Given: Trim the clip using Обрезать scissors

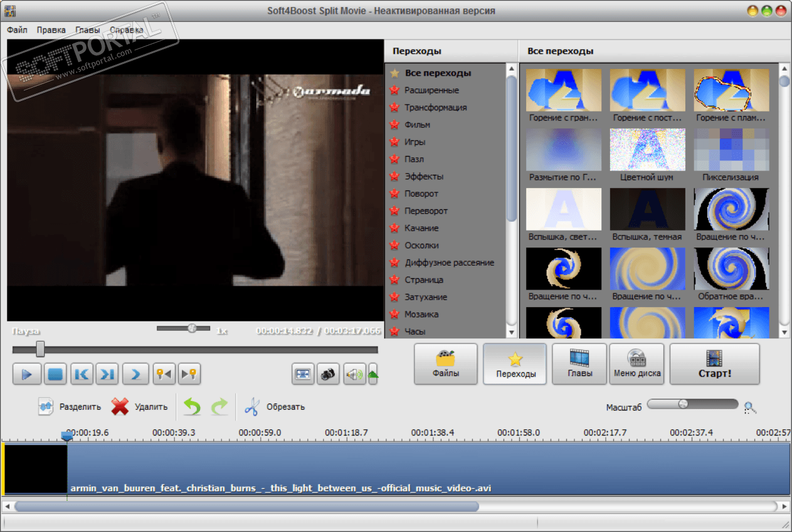Looking at the screenshot, I should pyautogui.click(x=274, y=407).
